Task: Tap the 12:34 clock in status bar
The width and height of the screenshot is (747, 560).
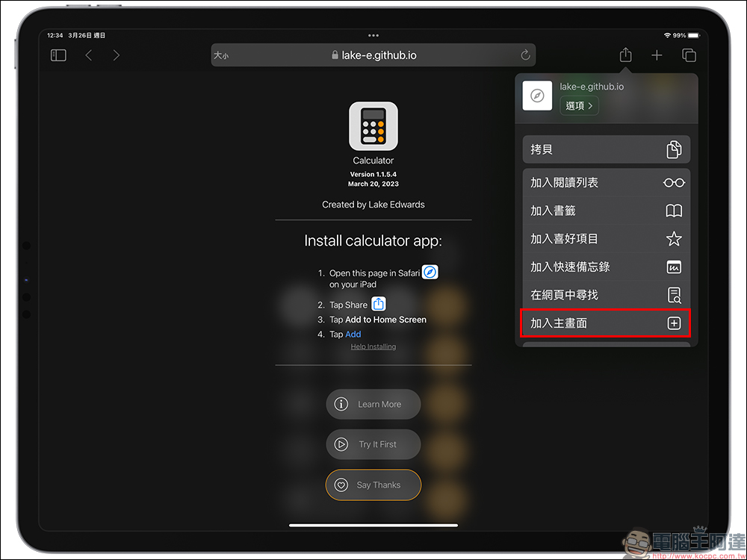Action: click(x=55, y=35)
